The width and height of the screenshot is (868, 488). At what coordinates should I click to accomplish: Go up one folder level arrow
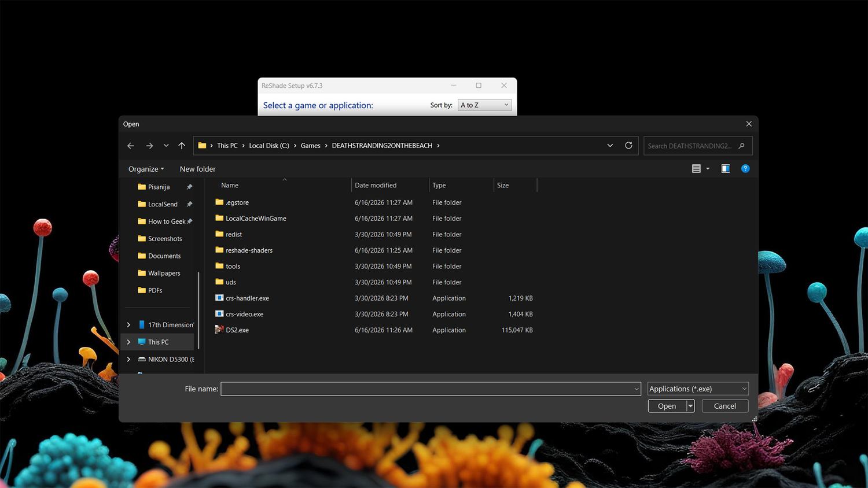(182, 146)
